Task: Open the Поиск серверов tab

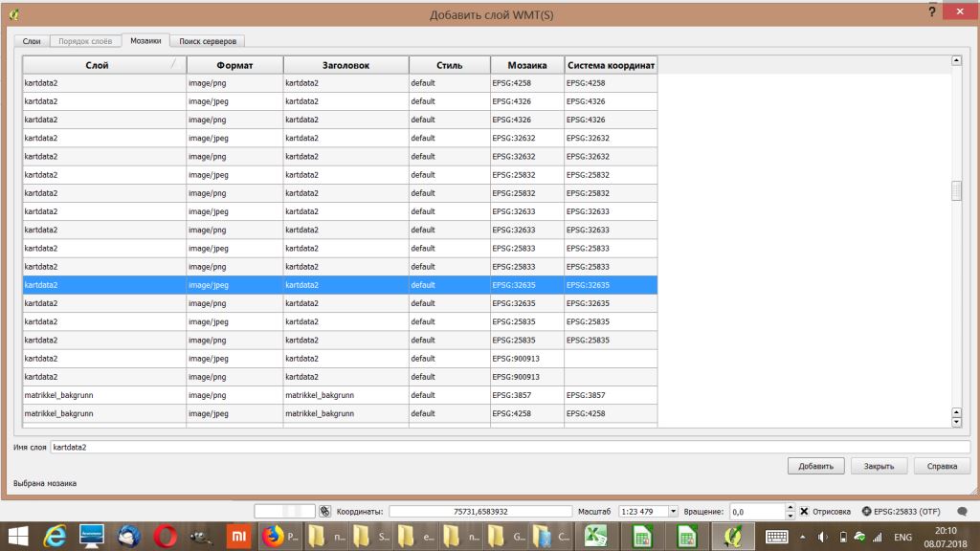Action: 205,41
